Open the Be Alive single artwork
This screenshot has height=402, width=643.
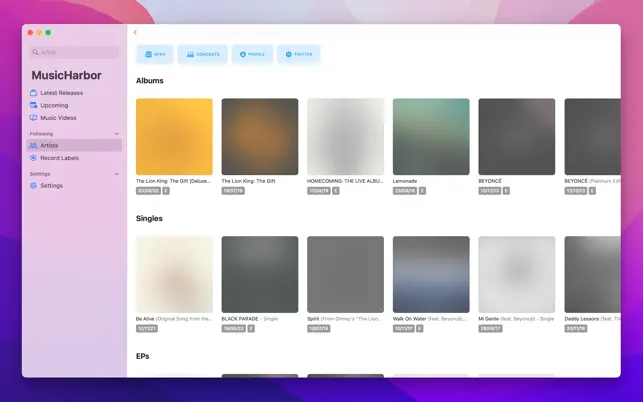coord(174,274)
